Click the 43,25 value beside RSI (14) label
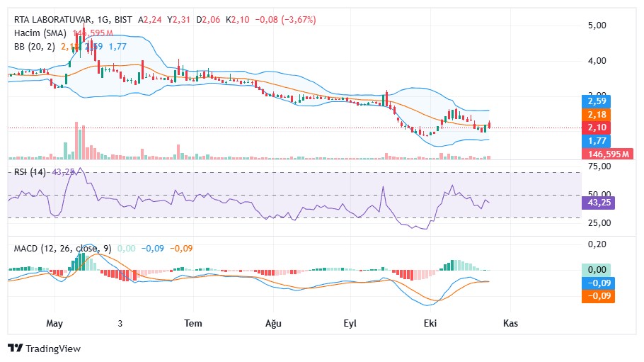Screen dimensions: 644x362 pos(63,172)
